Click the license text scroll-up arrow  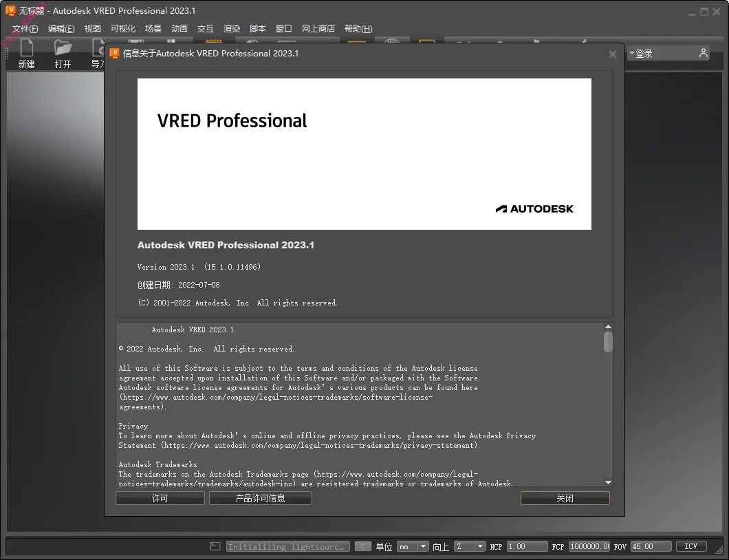[608, 327]
